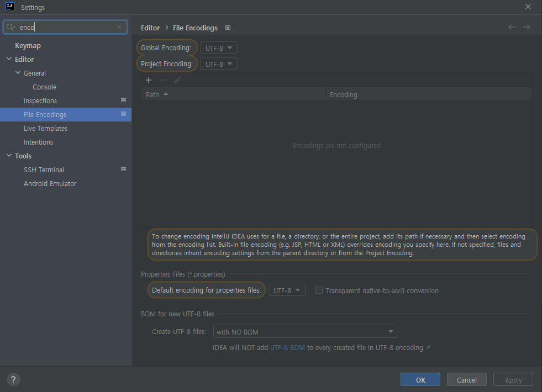Select Console under General
This screenshot has height=392, width=542.
point(66,87)
